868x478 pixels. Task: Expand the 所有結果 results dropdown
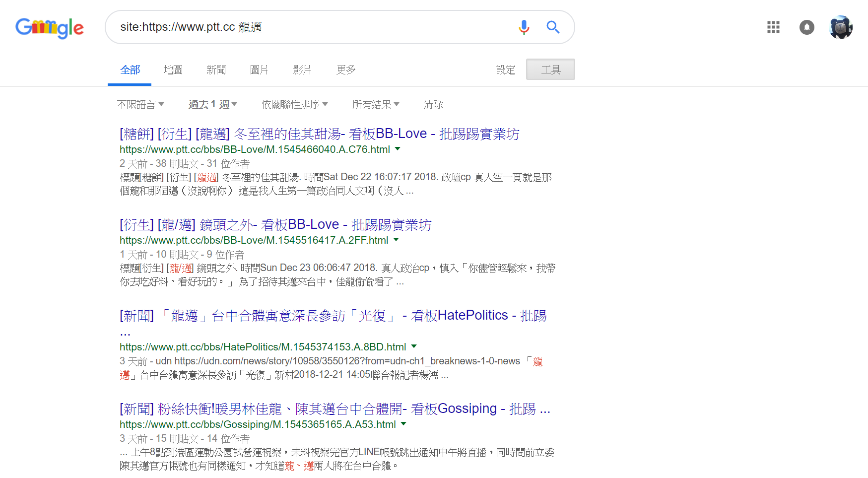tap(376, 105)
